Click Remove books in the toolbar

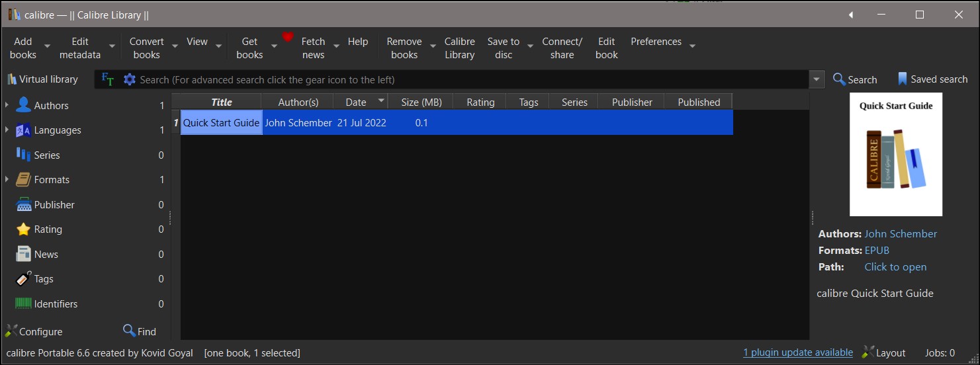(404, 48)
